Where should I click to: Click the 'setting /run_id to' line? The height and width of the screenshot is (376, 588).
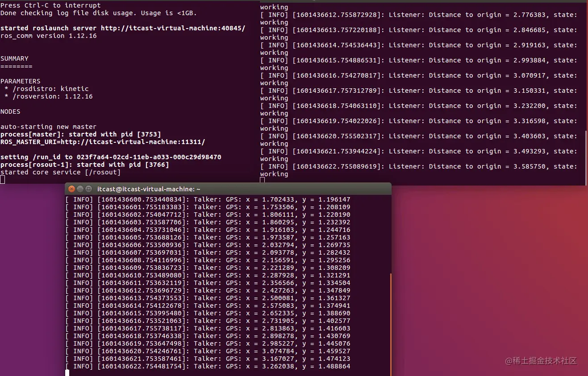(x=111, y=157)
